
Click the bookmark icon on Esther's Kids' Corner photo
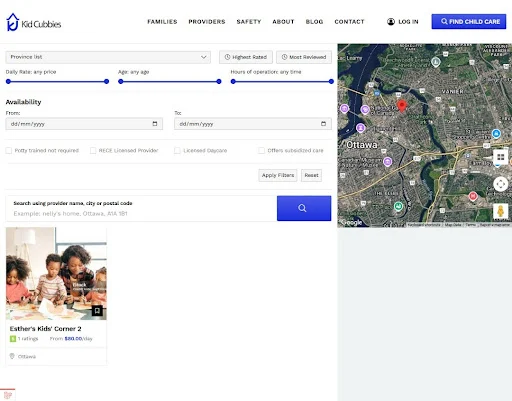pyautogui.click(x=97, y=311)
